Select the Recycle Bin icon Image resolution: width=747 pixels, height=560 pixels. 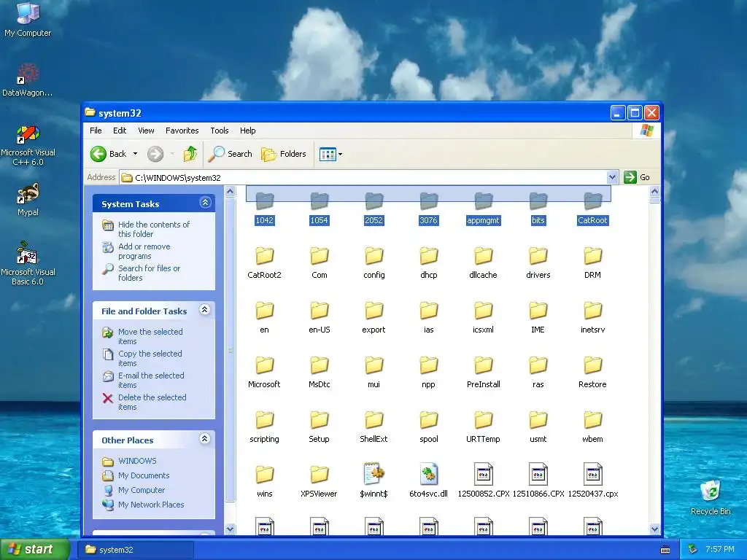coord(711,497)
